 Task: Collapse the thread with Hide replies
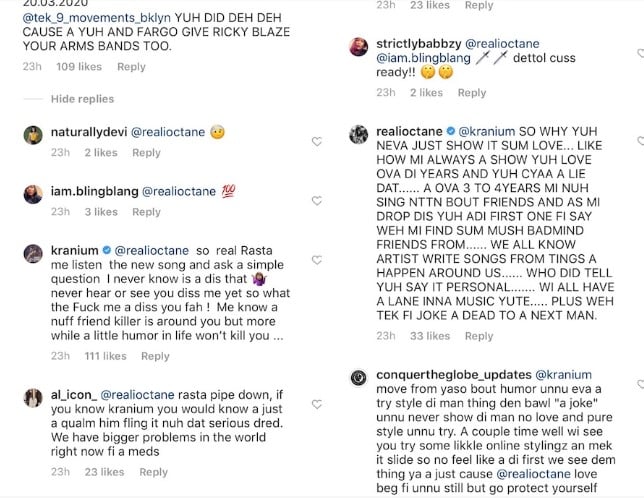pyautogui.click(x=79, y=99)
